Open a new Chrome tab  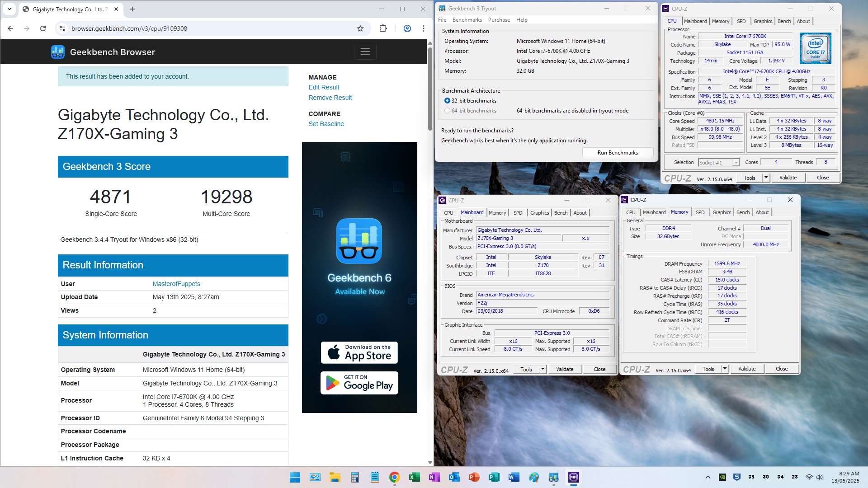[132, 9]
